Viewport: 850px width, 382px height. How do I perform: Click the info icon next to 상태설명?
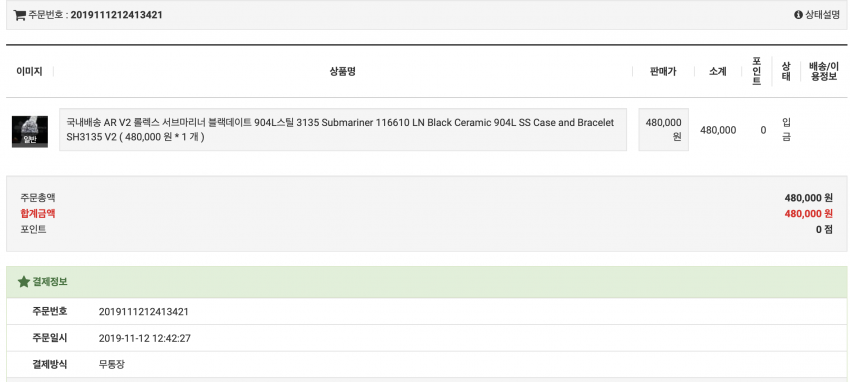(798, 15)
